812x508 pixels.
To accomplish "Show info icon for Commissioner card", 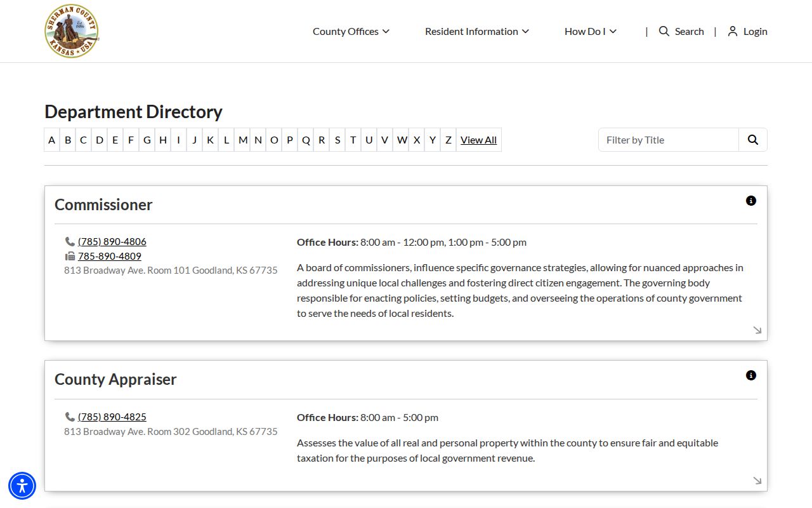I will pos(751,201).
